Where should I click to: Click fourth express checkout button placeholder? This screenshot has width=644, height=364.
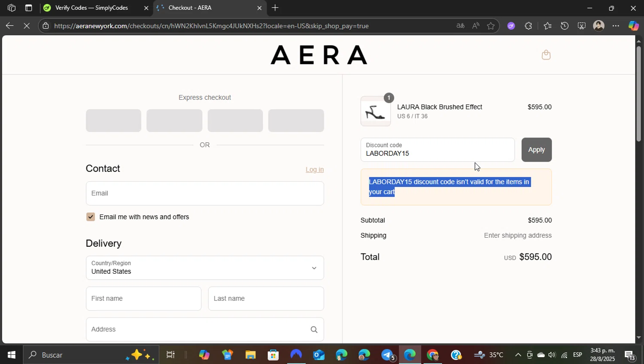(296, 120)
